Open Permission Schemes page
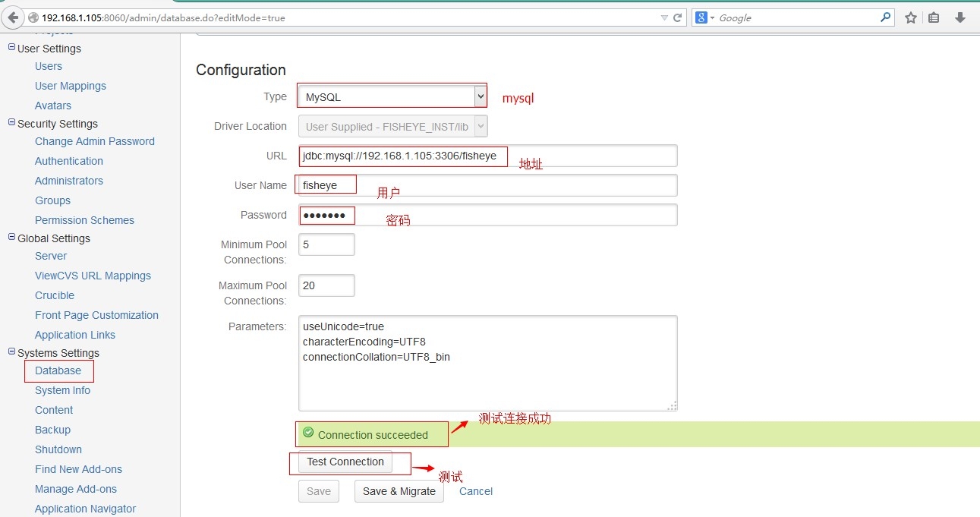Image resolution: width=980 pixels, height=517 pixels. click(x=84, y=220)
